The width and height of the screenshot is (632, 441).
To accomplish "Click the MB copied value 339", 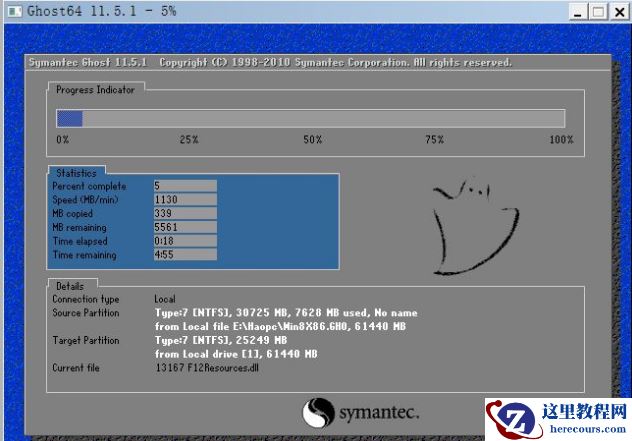I will point(185,213).
